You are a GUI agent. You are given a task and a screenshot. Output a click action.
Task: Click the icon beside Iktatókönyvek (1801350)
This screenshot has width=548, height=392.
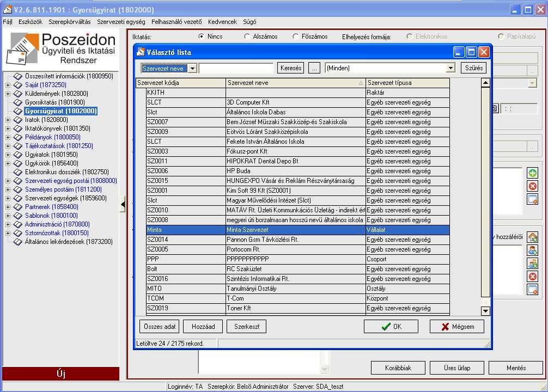(18, 128)
